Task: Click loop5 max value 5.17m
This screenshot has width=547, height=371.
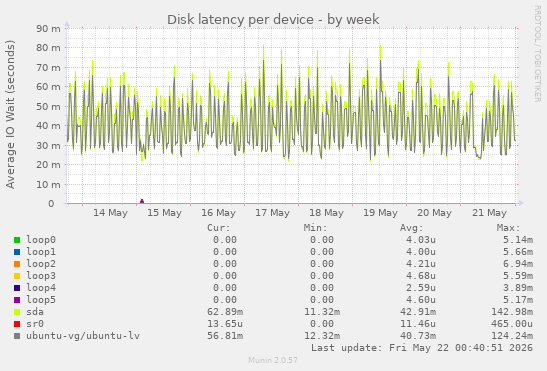Action: click(x=518, y=300)
